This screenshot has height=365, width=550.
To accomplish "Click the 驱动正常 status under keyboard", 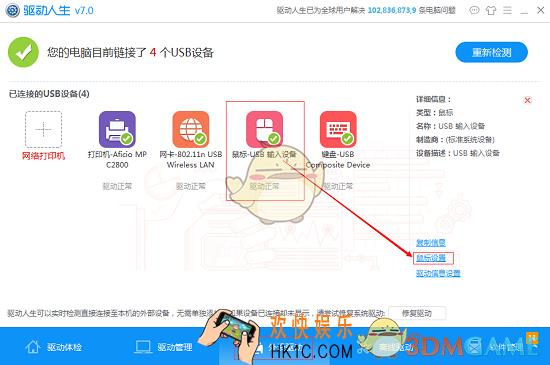I will point(338,186).
